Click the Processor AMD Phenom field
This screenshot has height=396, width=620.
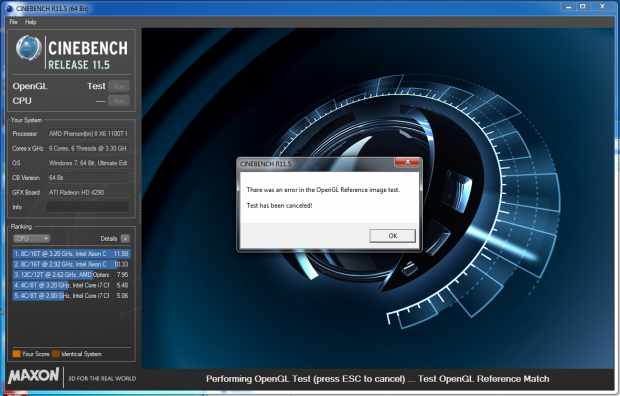click(x=88, y=134)
